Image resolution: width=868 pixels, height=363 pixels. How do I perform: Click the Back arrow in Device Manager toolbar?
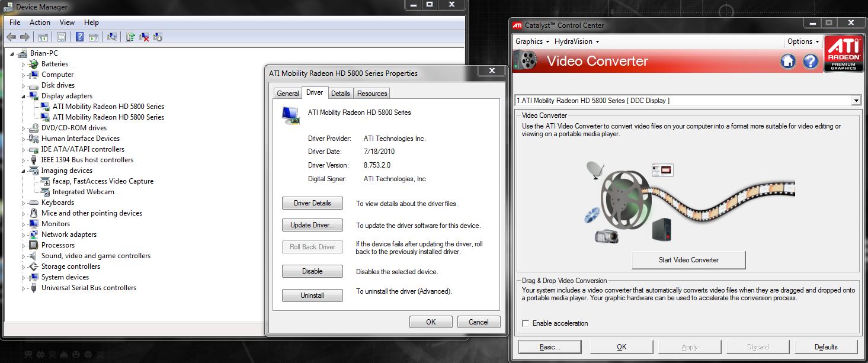11,37
